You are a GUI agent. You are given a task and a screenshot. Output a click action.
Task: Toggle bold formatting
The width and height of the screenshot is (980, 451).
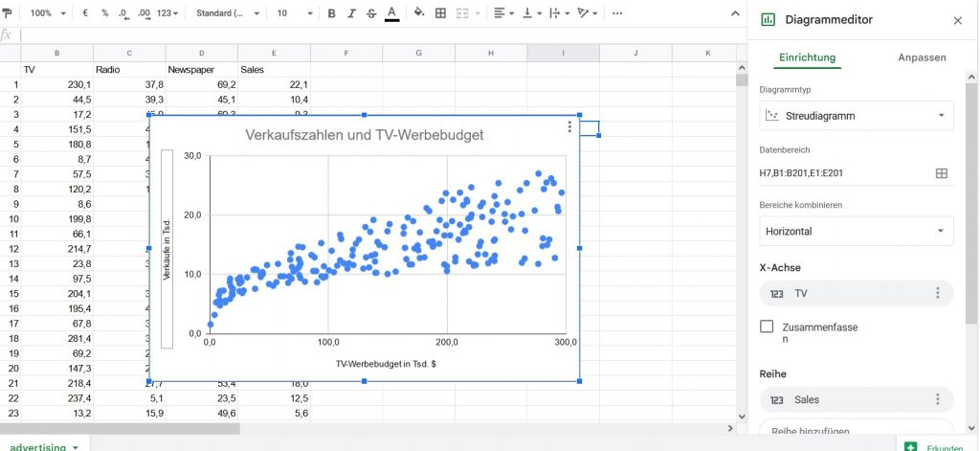point(331,13)
